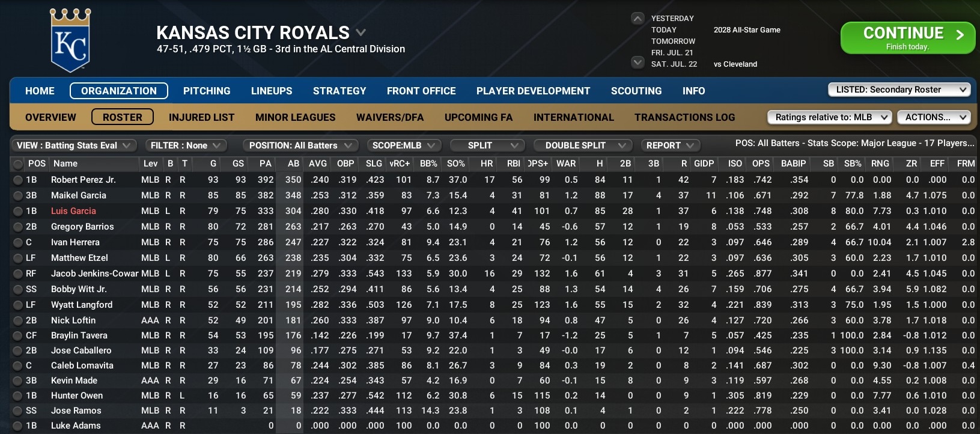Open Jacob Jenkins-Cowart's player profile
The width and height of the screenshot is (980, 434).
94,274
